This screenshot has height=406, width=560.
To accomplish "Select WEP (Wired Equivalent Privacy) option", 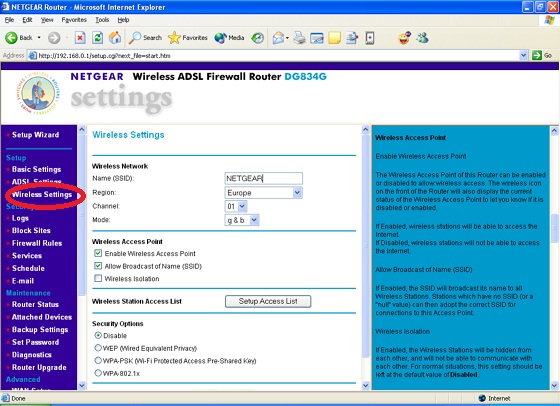I will click(98, 347).
